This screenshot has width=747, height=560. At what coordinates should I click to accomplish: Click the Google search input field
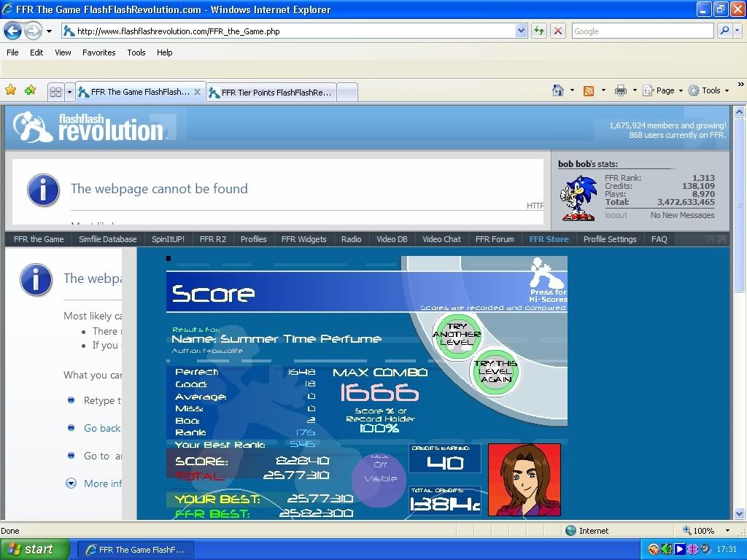click(642, 31)
